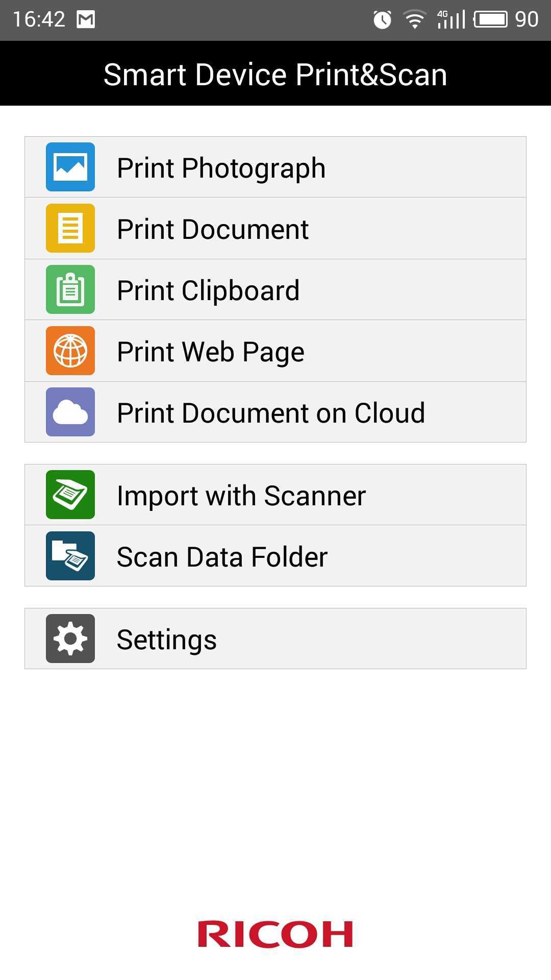Tap the Smart Device Print&Scan title
Screen dimensions: 551x980
(x=275, y=75)
